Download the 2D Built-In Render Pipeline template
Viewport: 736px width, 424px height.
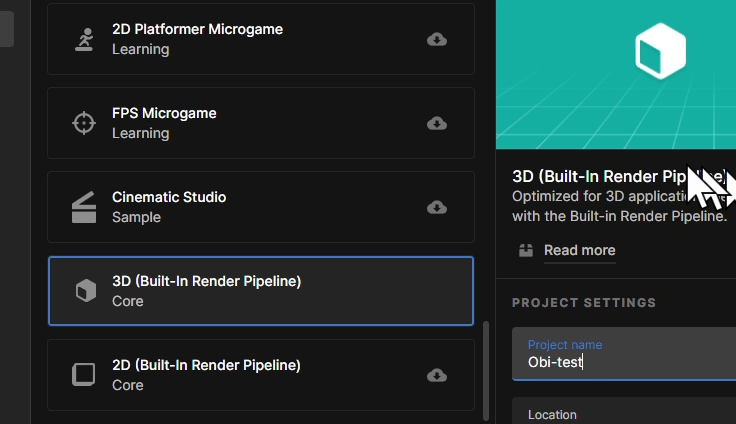(436, 375)
